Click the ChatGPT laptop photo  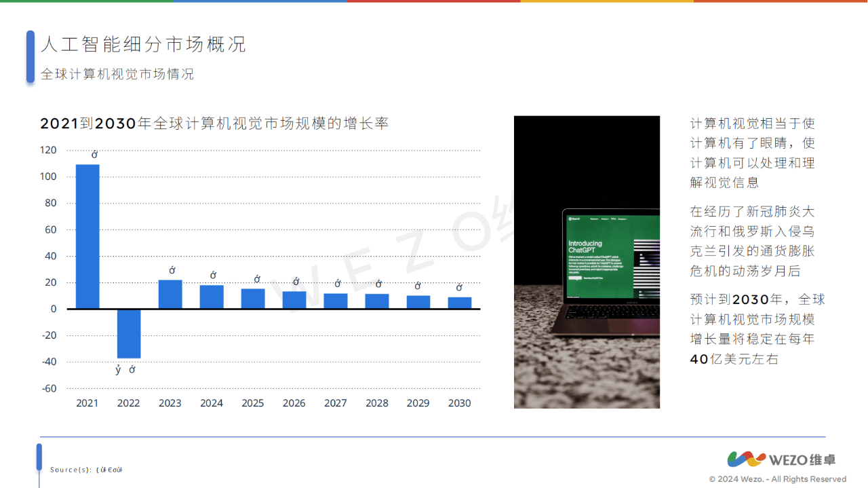(587, 262)
